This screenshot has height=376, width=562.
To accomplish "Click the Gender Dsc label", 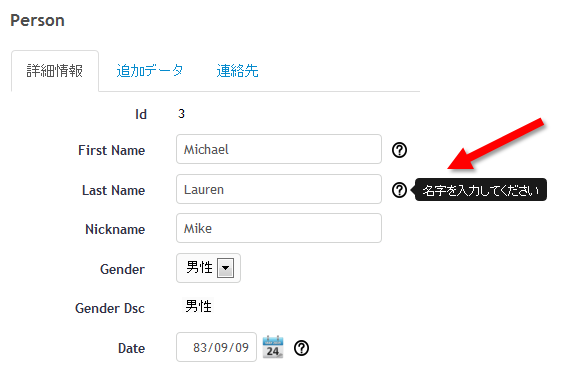I will click(x=110, y=308).
